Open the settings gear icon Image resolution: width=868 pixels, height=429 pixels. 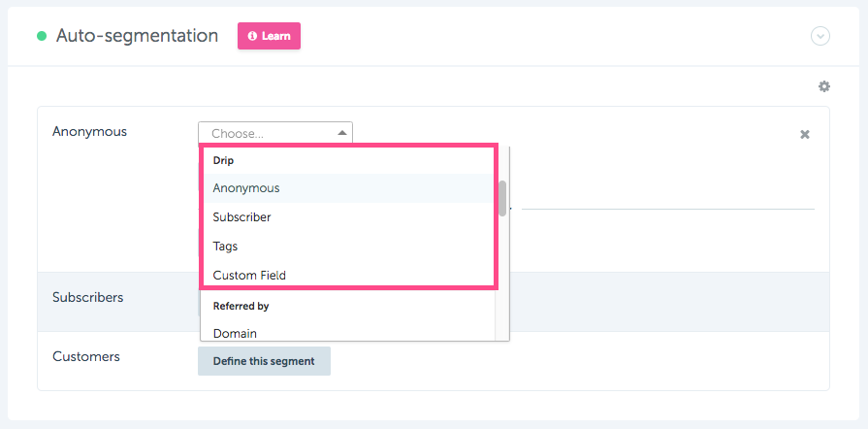(824, 86)
